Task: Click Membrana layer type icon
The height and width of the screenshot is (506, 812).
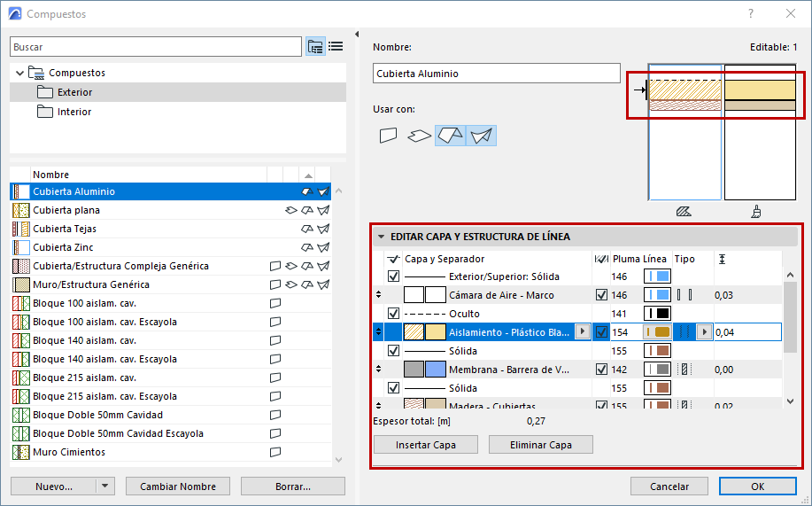Action: point(684,370)
